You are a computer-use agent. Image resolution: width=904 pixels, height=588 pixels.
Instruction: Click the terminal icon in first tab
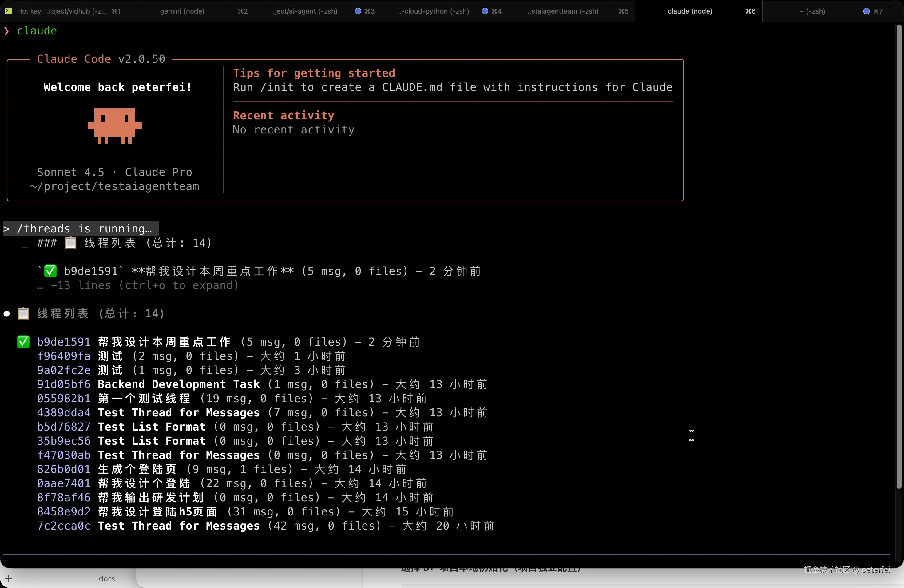click(x=8, y=11)
